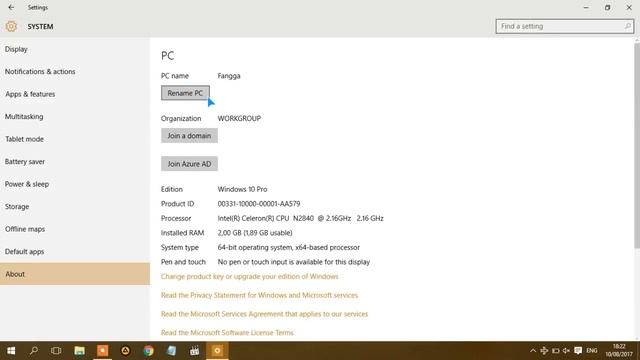Open the orange app pinned after File Explorer

point(102,351)
